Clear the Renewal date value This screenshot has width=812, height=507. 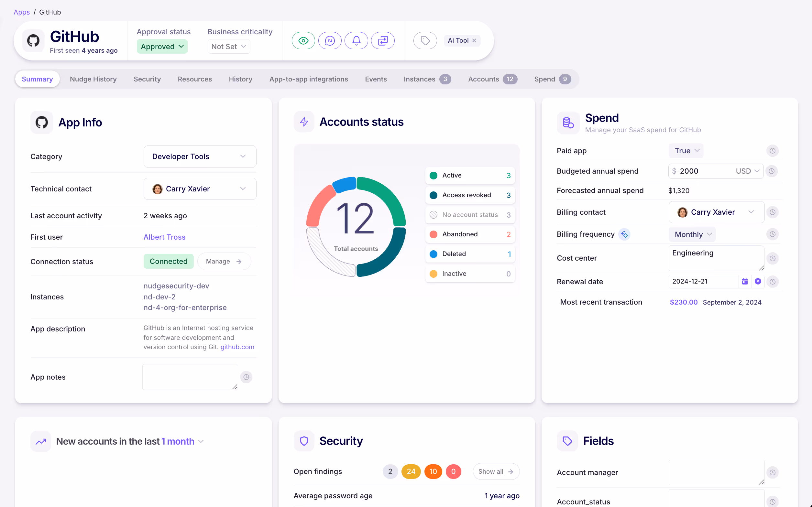758,281
